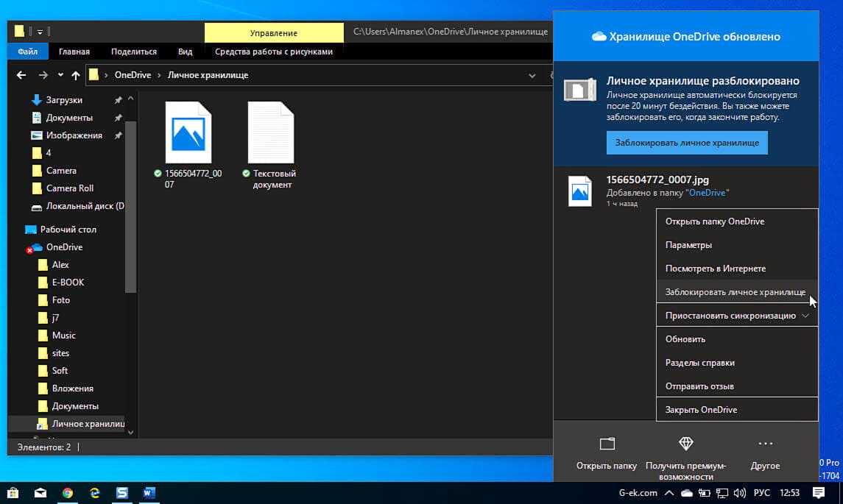This screenshot has width=843, height=504.
Task: Select 'Параметры' in the OneDrive menu
Action: [x=688, y=245]
